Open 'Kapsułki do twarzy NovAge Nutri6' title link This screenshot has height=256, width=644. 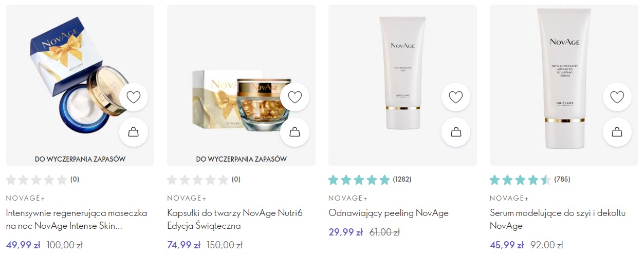[235, 219]
